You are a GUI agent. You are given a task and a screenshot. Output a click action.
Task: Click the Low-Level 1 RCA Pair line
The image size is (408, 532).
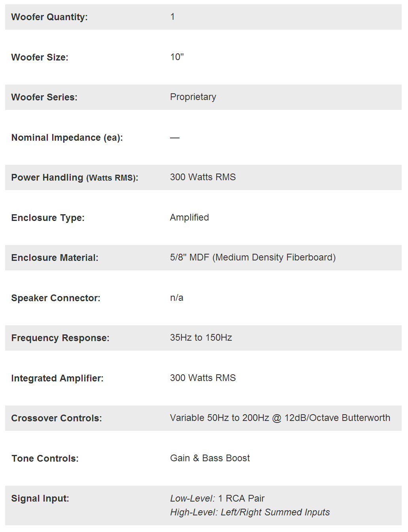tap(217, 498)
